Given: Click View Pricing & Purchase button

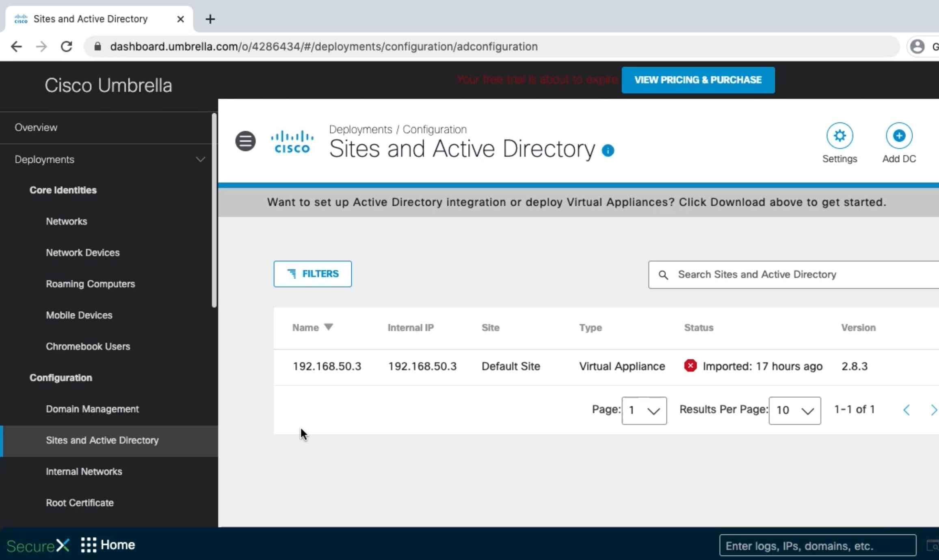Looking at the screenshot, I should click(698, 80).
